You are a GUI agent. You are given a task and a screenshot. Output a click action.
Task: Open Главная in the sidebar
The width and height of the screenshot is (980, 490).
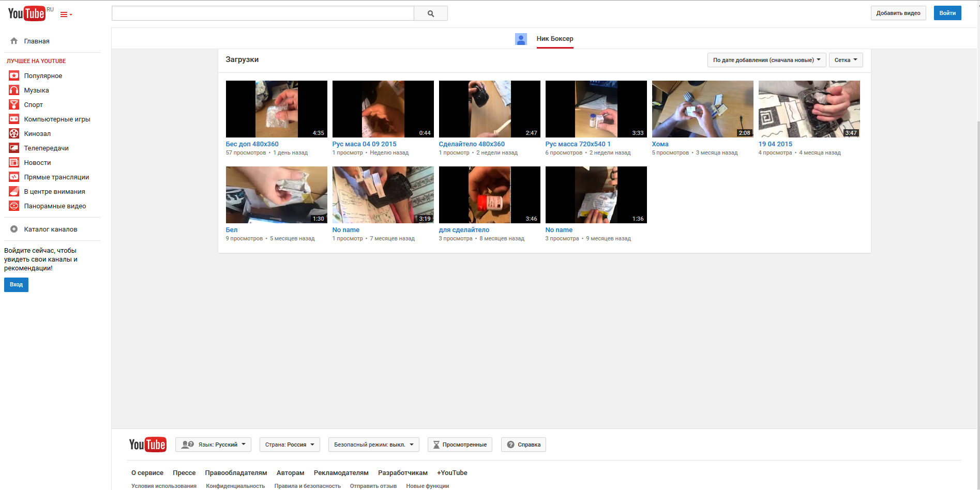pos(36,41)
